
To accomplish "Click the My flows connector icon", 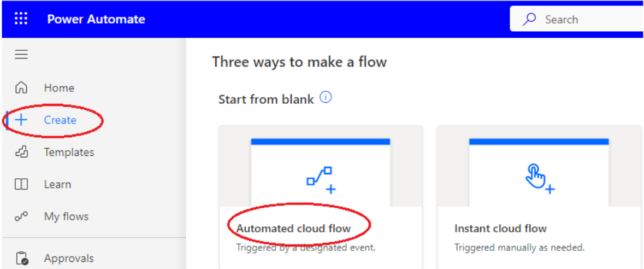I will (x=21, y=217).
